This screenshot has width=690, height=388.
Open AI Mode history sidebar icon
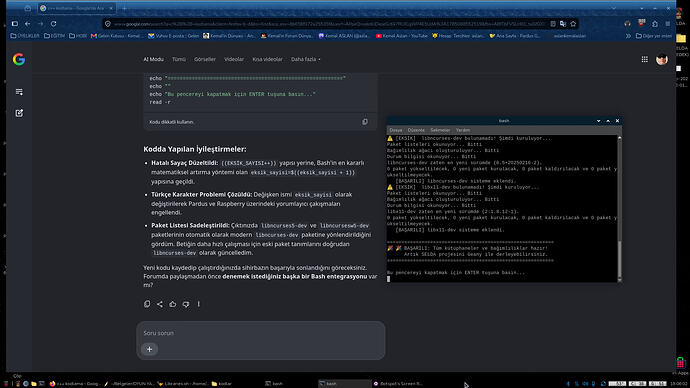[x=19, y=92]
